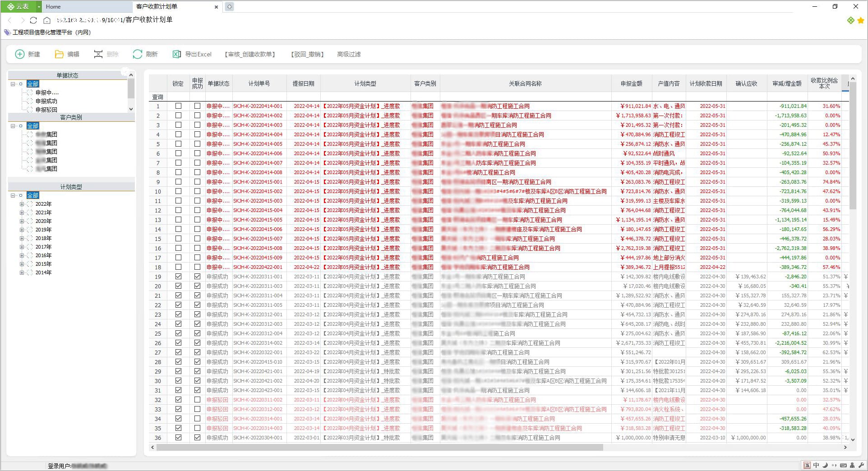The width and height of the screenshot is (868, 471).
Task: Select 申报成功 in 单据状态 tree
Action: click(x=46, y=101)
